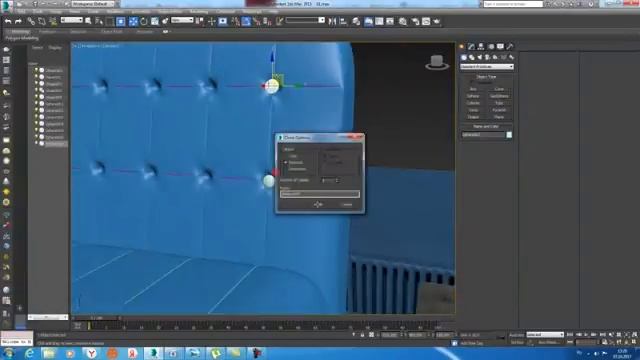Click the Mirror tool icon

tap(332, 21)
